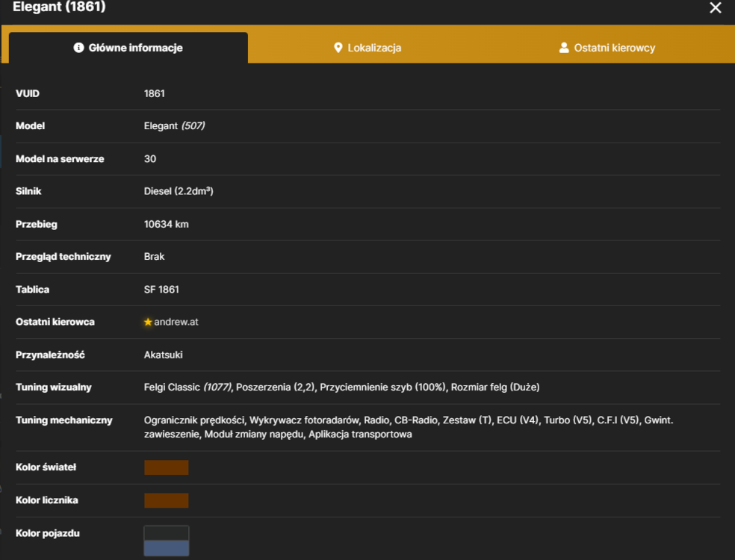Click the gold star next to andrew.at
The height and width of the screenshot is (560, 735).
(x=148, y=322)
